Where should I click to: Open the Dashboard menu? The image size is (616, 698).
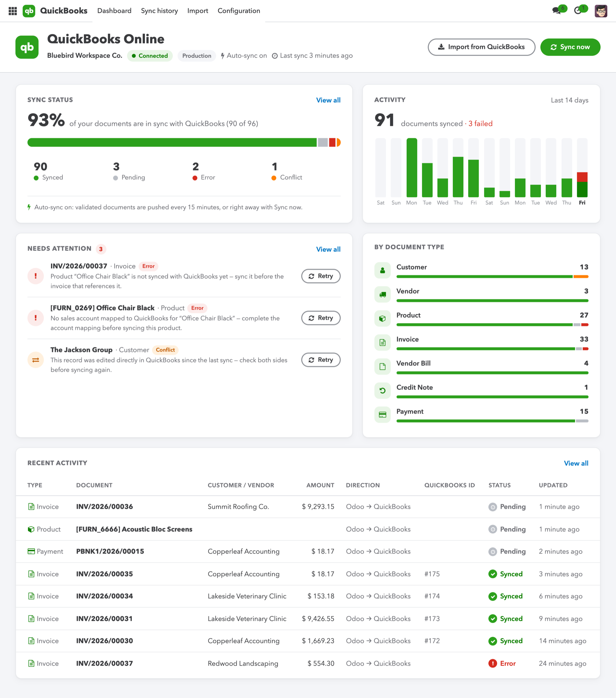coord(115,11)
